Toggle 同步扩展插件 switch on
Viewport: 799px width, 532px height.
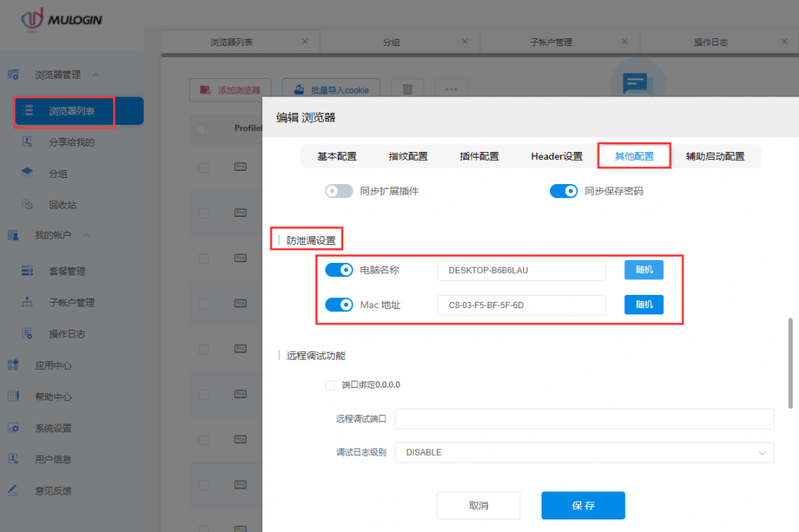[339, 191]
